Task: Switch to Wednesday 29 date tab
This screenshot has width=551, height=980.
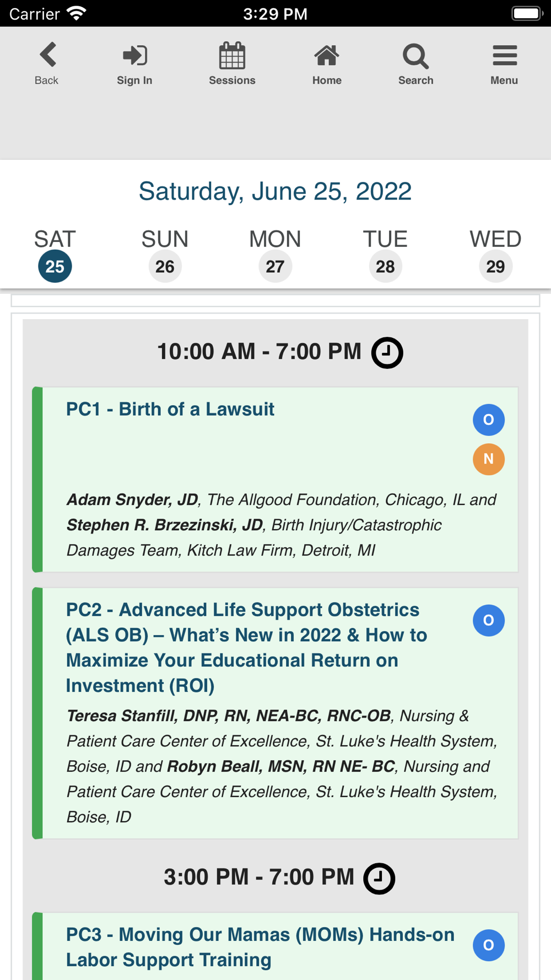Action: (x=495, y=255)
